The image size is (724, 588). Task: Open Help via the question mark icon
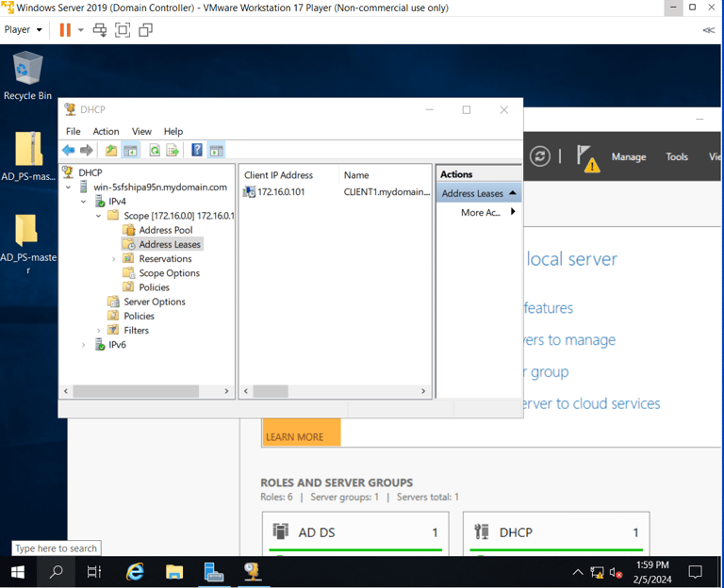pos(197,150)
